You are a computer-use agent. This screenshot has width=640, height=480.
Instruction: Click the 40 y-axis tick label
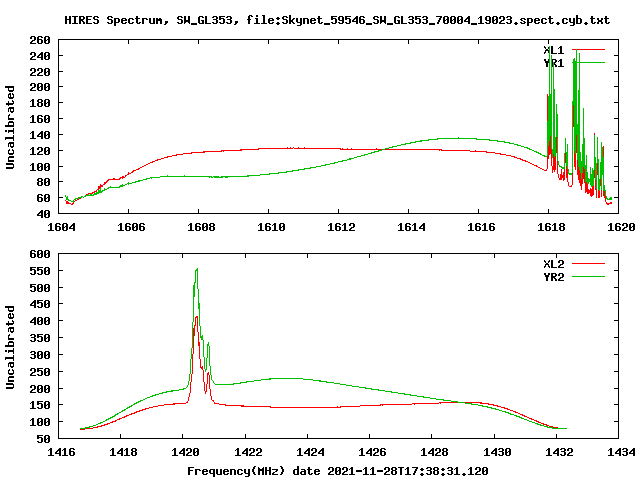click(x=44, y=214)
